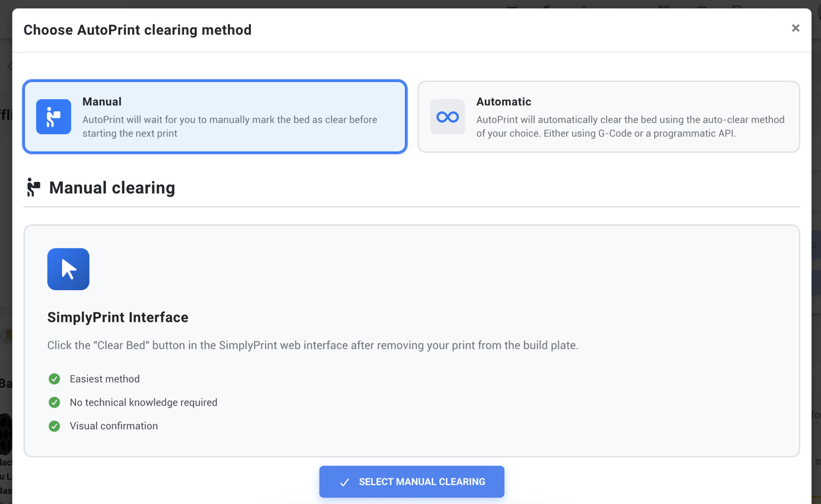This screenshot has width=821, height=504.
Task: Click the Manual clearing section title
Action: [x=112, y=188]
